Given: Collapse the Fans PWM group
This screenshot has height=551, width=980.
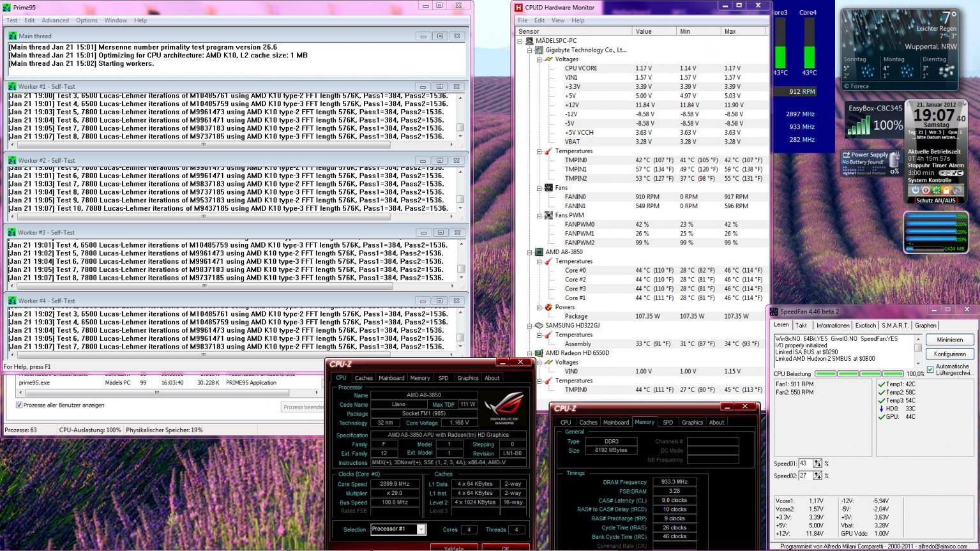Looking at the screenshot, I should point(539,215).
